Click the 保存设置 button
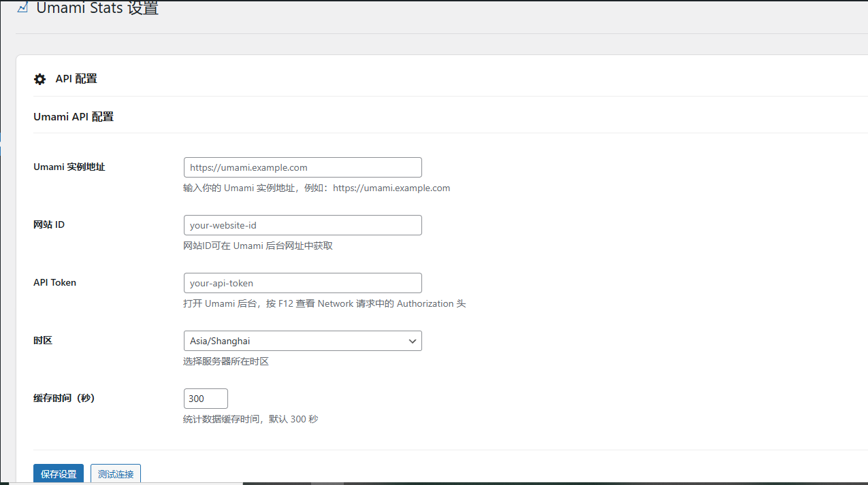868x485 pixels. coord(59,474)
